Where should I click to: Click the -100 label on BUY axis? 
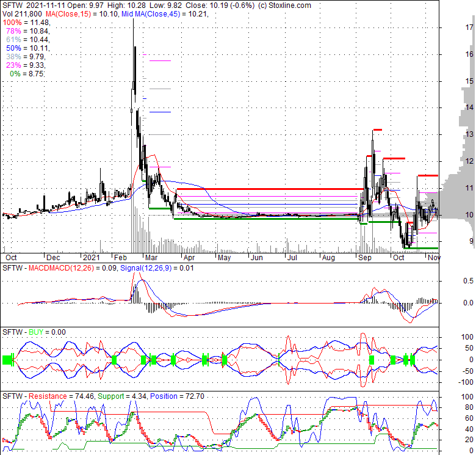click(465, 382)
